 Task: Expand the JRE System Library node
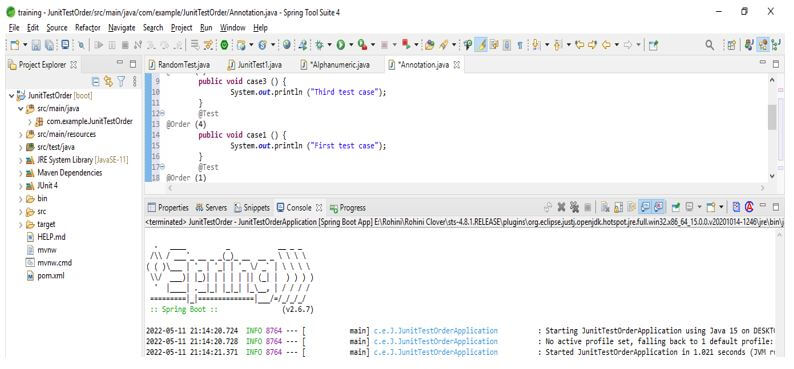[21, 160]
